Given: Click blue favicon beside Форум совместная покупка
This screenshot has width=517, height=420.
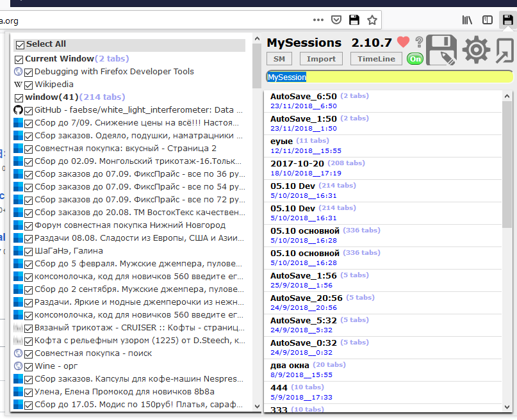Looking at the screenshot, I should point(19,225).
